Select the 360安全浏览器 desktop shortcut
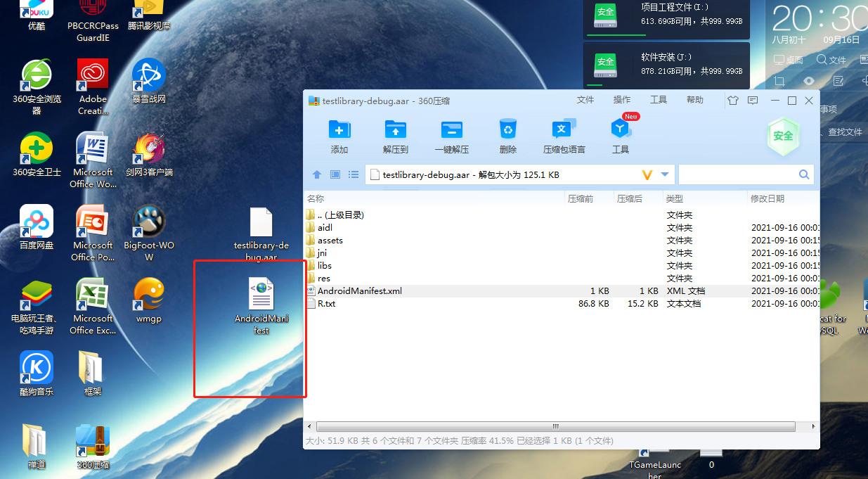The width and height of the screenshot is (868, 479). pos(37,86)
